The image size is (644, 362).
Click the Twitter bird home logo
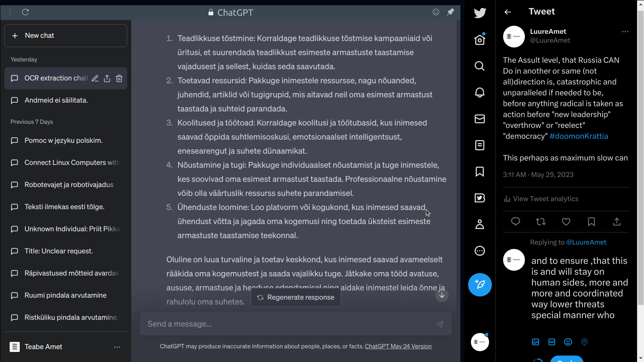click(x=480, y=13)
